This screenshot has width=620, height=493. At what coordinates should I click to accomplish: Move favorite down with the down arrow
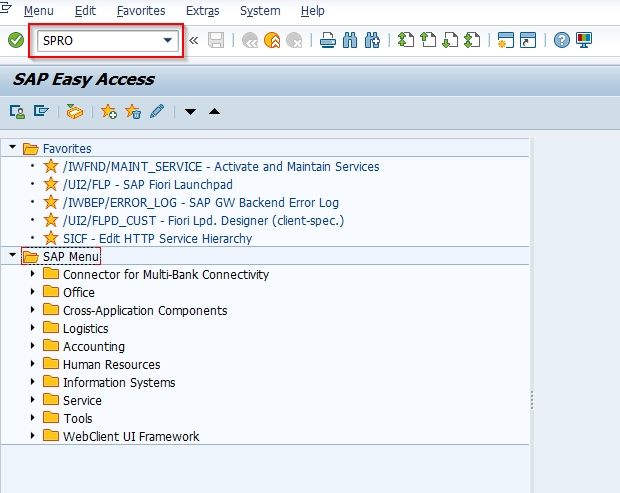(x=190, y=112)
